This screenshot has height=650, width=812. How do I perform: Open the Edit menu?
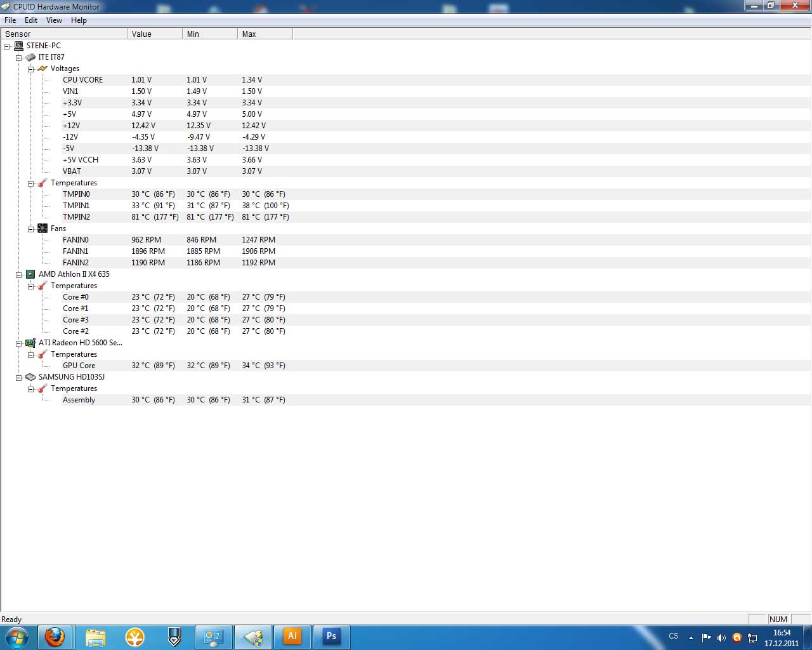point(31,20)
